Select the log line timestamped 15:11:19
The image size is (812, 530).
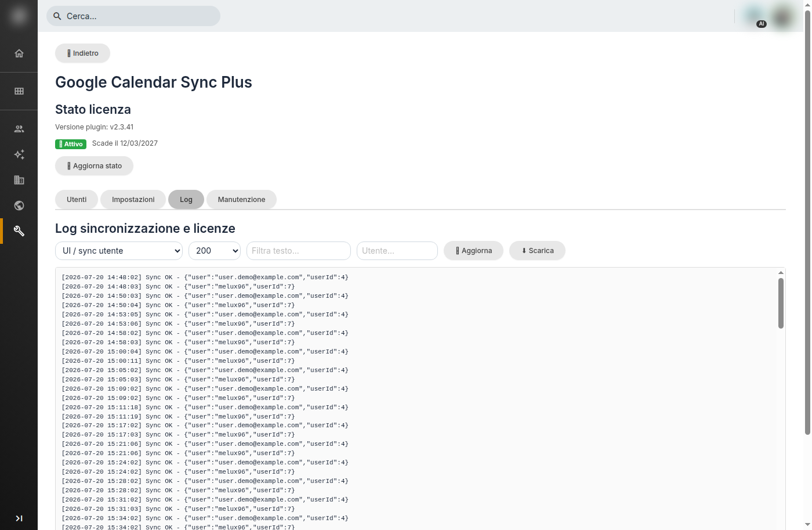point(178,417)
